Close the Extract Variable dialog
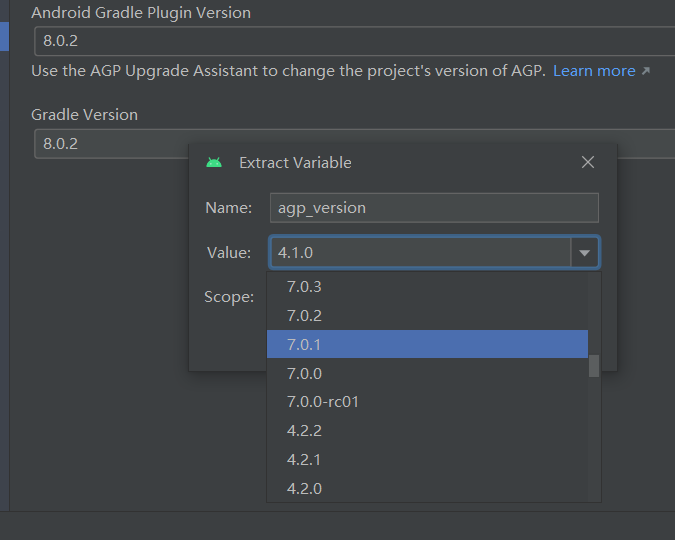The width and height of the screenshot is (675, 540). coord(588,162)
